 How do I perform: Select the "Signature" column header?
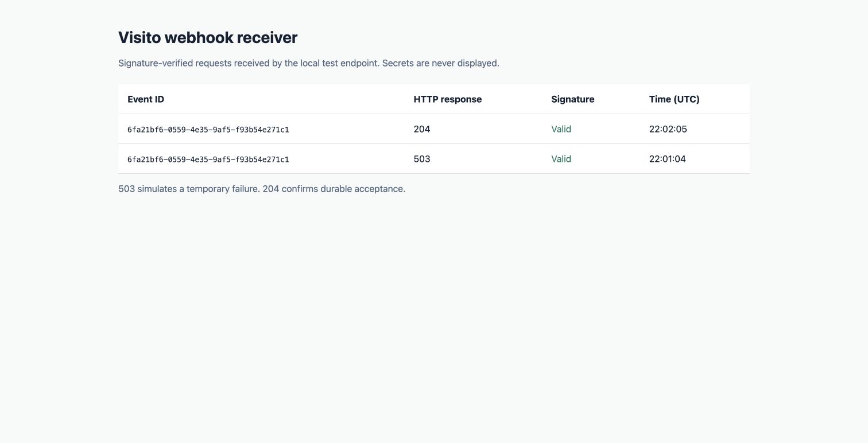[x=573, y=99]
